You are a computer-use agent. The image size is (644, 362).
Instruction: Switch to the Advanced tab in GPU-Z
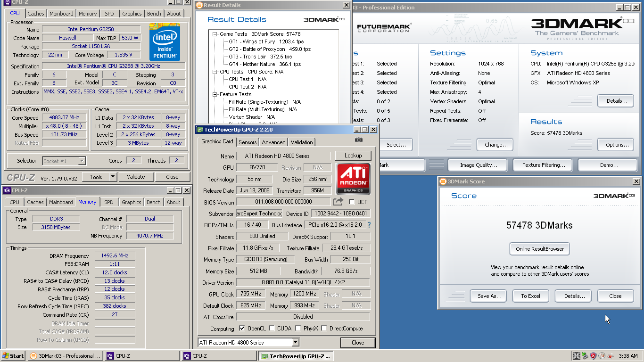274,142
